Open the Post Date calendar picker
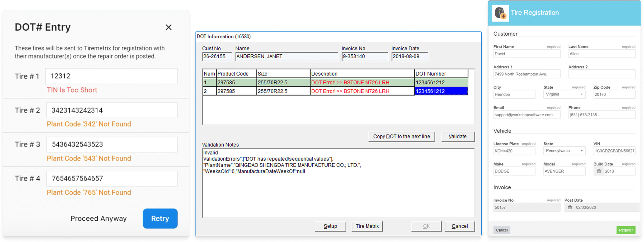644x242 pixels. 570,207
